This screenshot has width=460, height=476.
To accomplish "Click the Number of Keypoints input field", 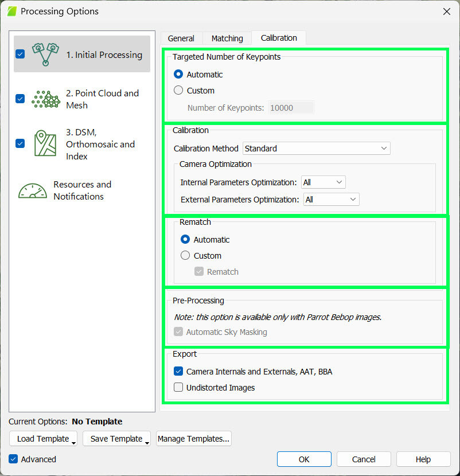I will (291, 107).
